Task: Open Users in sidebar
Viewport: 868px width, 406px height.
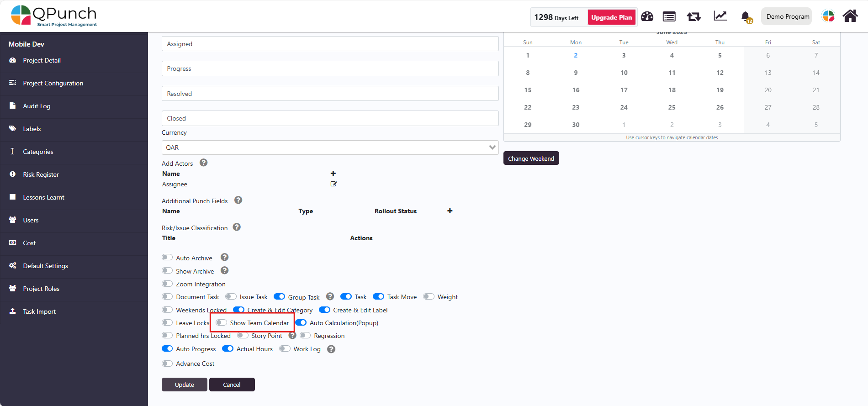Action: (74, 221)
